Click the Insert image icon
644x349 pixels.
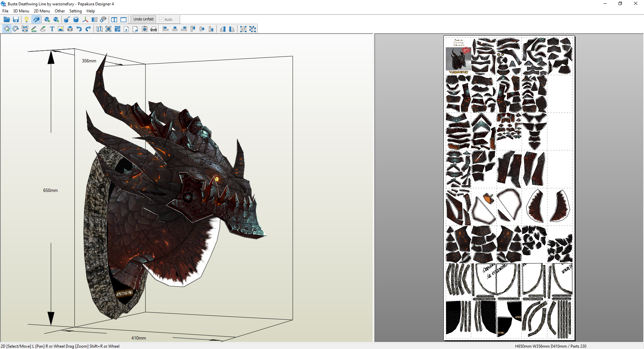pyautogui.click(x=61, y=29)
